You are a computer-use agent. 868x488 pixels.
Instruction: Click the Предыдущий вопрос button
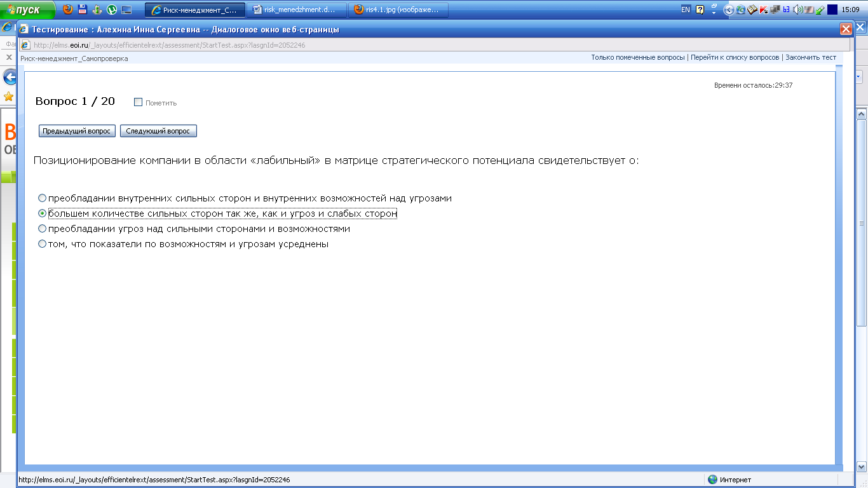[77, 131]
